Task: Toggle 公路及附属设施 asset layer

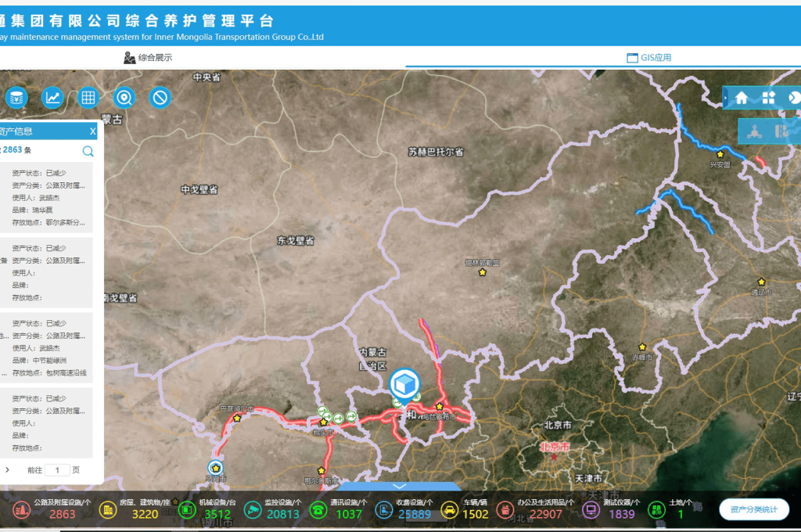Action: click(x=22, y=511)
